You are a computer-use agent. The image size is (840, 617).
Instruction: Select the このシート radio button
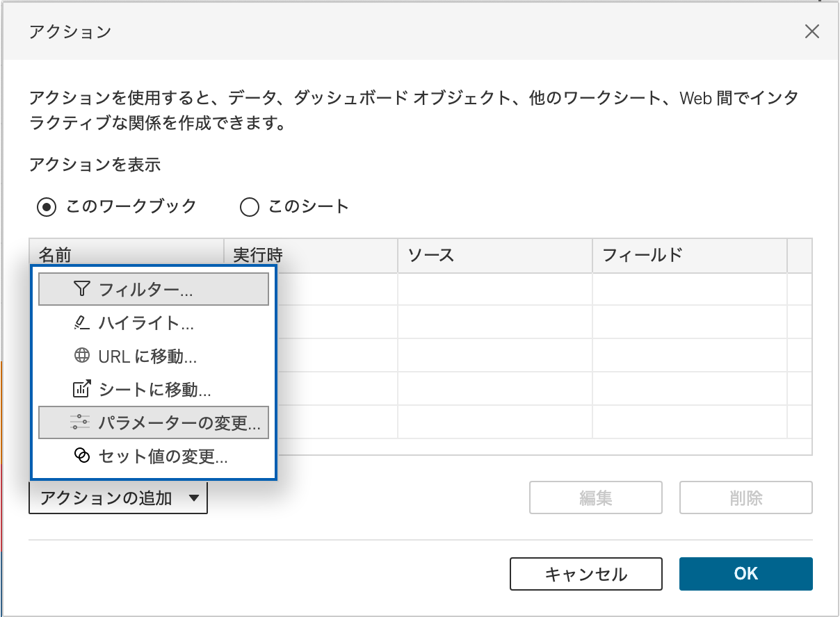tap(249, 206)
